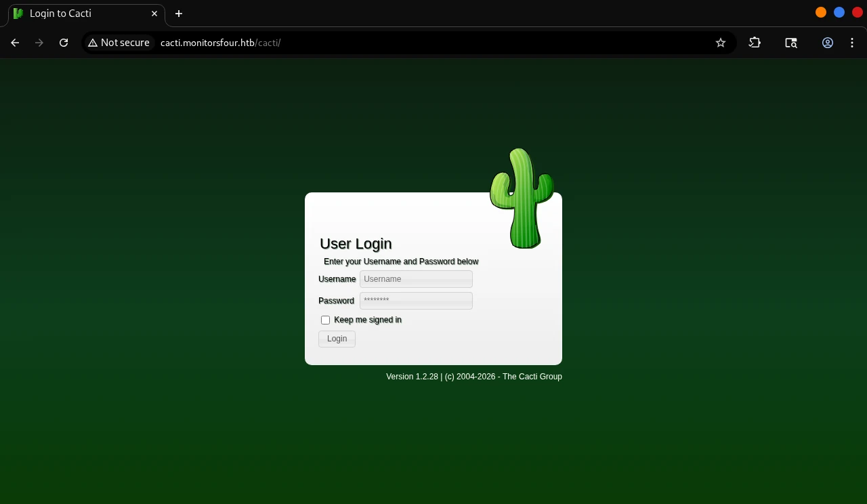Open a new tab with the plus button

coord(179,14)
